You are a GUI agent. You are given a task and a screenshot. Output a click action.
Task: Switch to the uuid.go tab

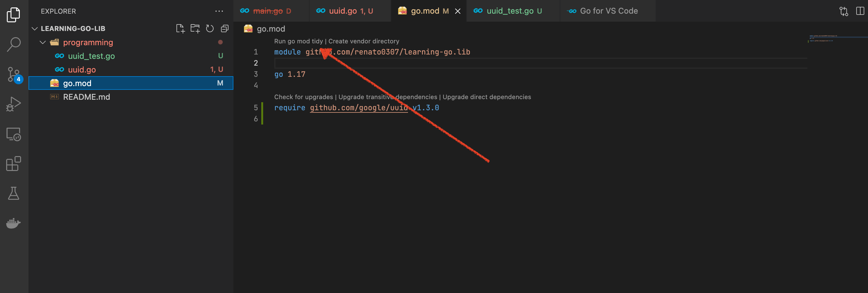[x=350, y=11]
